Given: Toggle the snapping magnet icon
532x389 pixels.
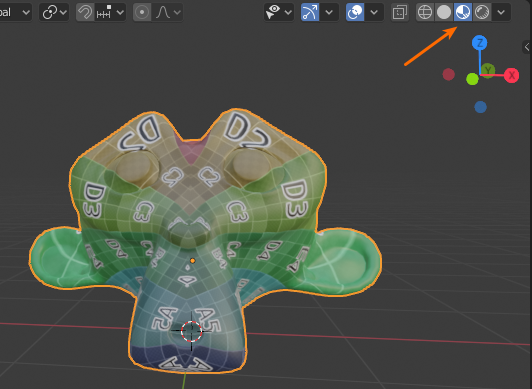Looking at the screenshot, I should [x=85, y=13].
